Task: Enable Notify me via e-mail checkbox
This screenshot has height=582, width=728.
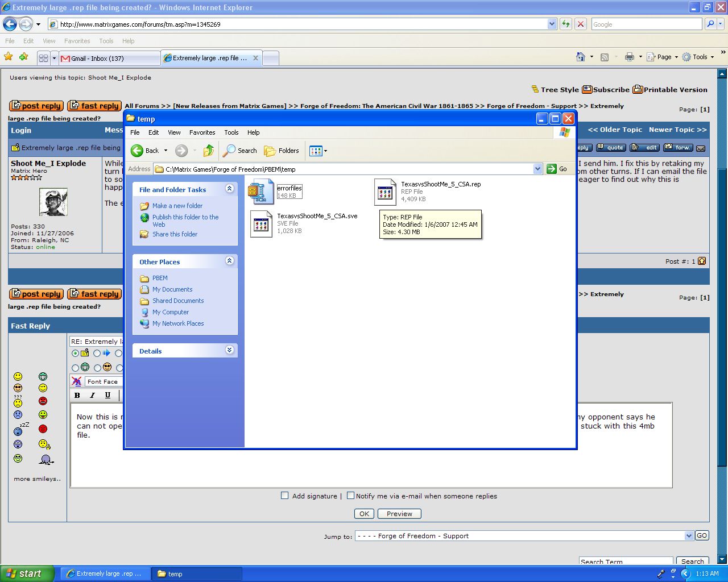Action: [x=350, y=496]
